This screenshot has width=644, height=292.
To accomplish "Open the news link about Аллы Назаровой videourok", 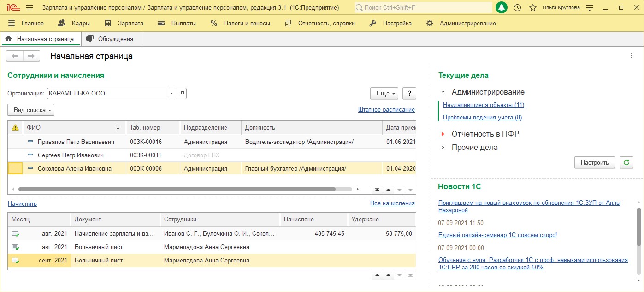I will 529,206.
